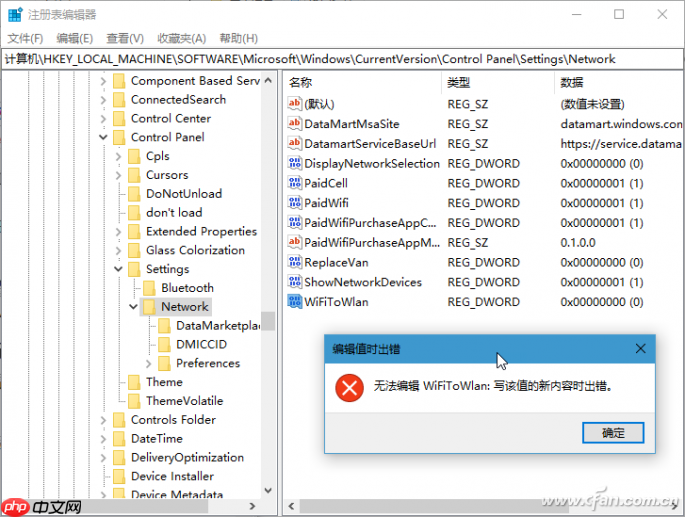Click the DWORD icon beside ReplaceVan

[294, 262]
